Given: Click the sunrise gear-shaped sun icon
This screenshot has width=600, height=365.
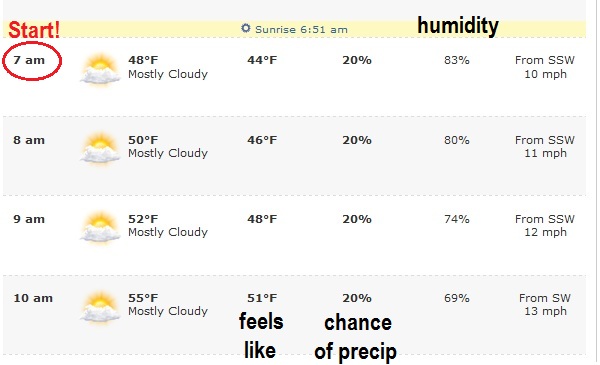Looking at the screenshot, I should tap(246, 28).
